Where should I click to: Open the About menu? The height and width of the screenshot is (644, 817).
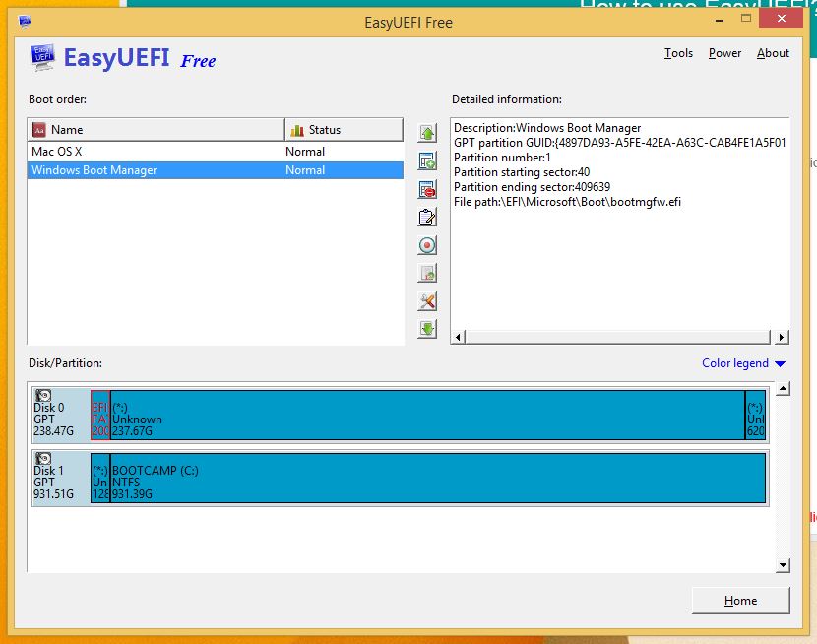click(x=773, y=53)
